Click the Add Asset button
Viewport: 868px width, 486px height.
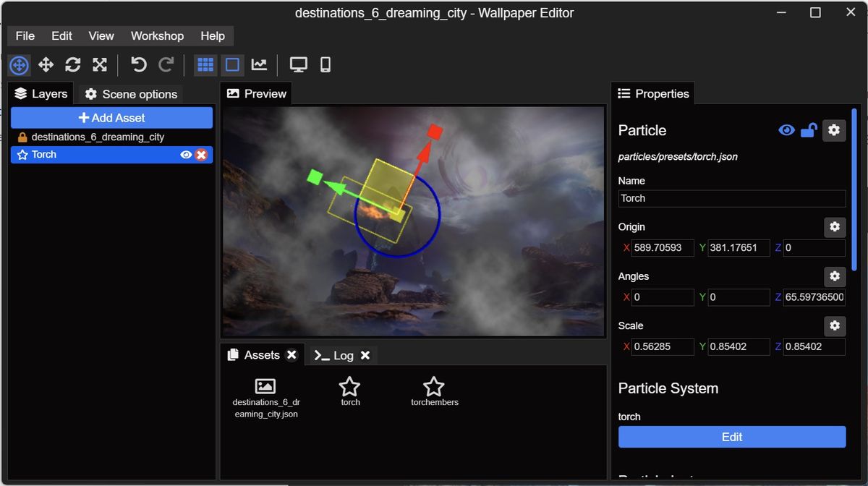coord(112,117)
